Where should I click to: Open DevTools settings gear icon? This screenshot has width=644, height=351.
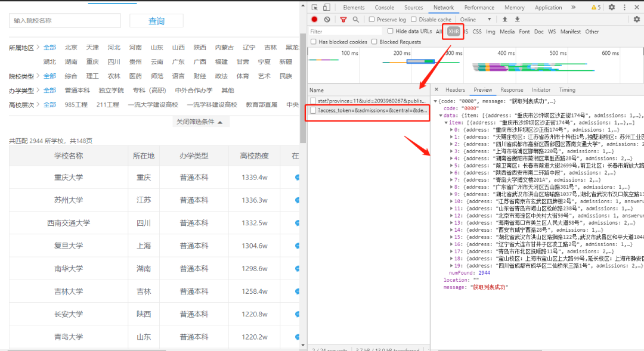[x=612, y=7]
